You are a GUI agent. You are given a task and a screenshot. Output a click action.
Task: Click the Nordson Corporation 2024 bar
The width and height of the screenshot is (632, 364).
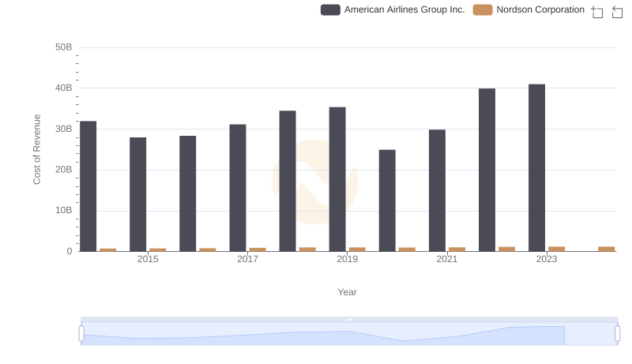(607, 249)
